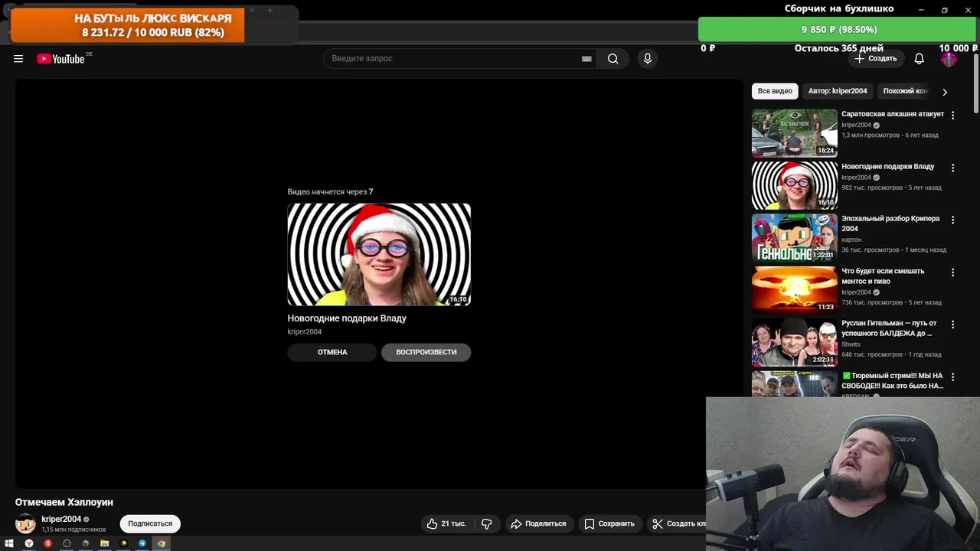Viewport: 980px width, 551px height.
Task: Start voice search with the microphone
Action: (x=648, y=59)
